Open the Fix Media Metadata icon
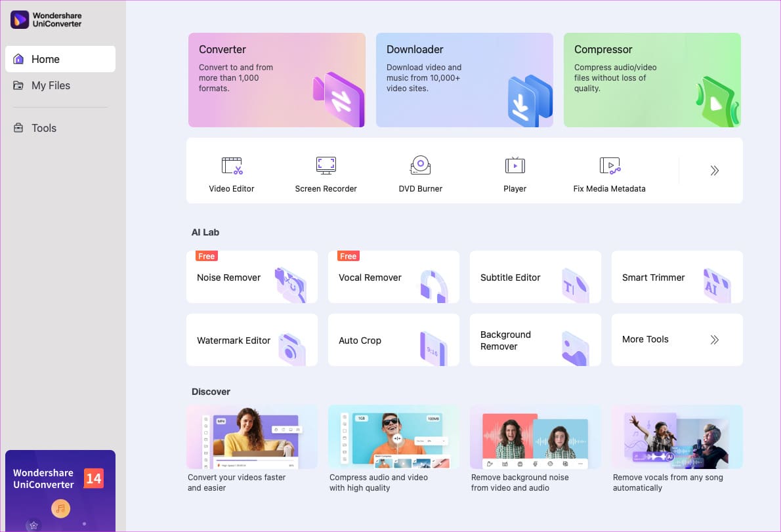This screenshot has height=532, width=781. [x=609, y=166]
